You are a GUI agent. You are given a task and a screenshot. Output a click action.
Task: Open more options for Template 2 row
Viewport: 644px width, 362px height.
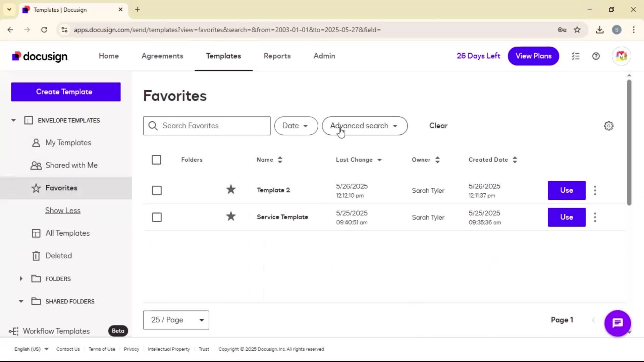[x=595, y=190]
